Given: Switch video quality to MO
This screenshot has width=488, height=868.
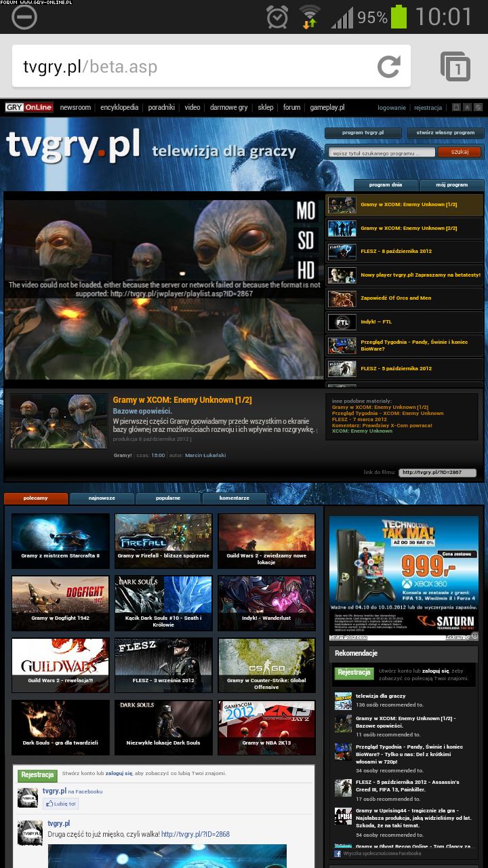Looking at the screenshot, I should tap(306, 211).
